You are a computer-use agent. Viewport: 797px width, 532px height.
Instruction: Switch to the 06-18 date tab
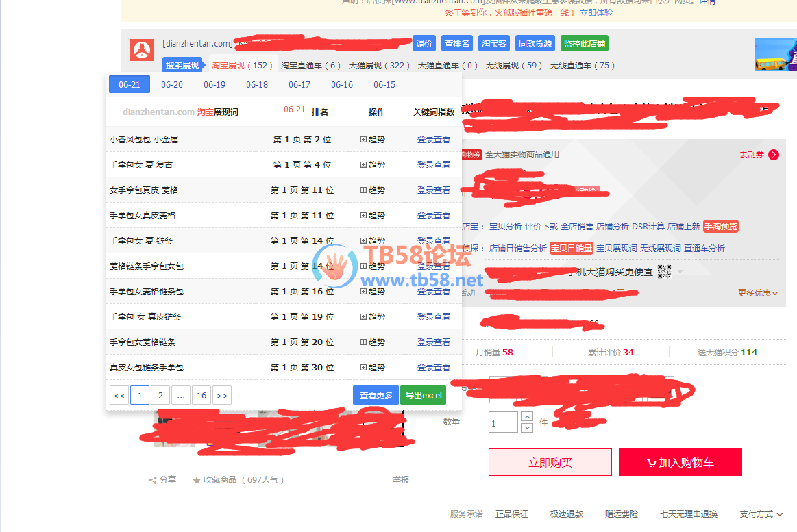[x=257, y=85]
